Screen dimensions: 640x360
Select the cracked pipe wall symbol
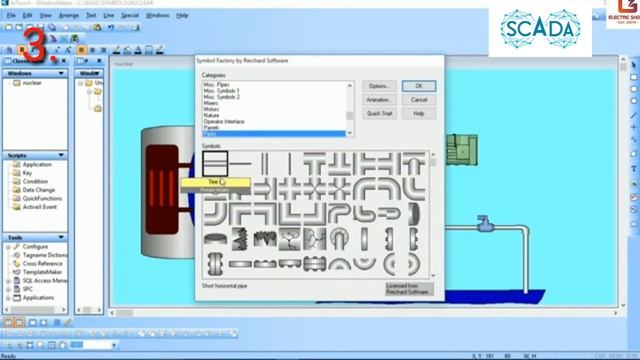tap(290, 239)
